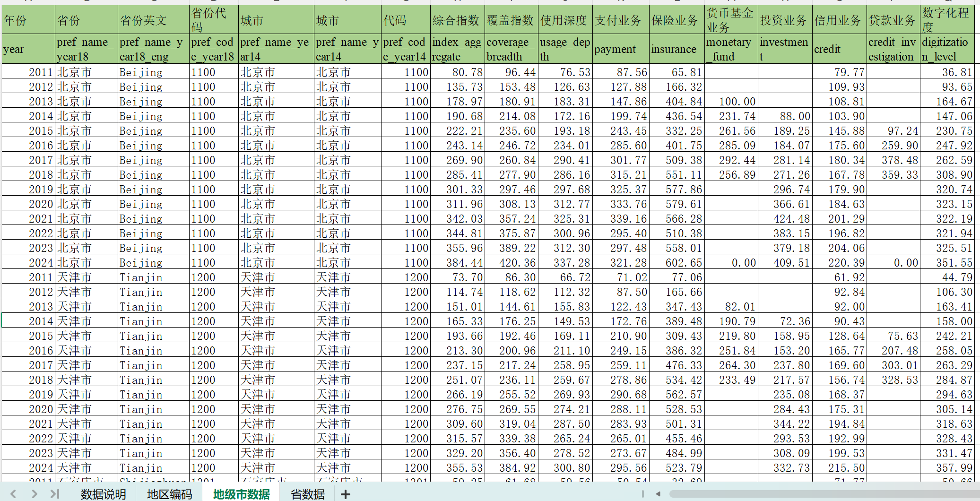Click the 综合指数 column header cell
The width and height of the screenshot is (980, 501).
pyautogui.click(x=457, y=20)
